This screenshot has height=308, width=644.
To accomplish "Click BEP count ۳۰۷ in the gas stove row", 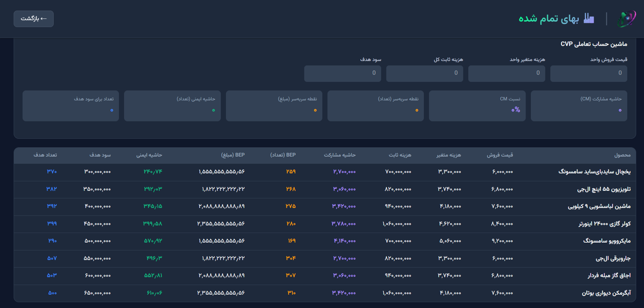I will [291, 276].
